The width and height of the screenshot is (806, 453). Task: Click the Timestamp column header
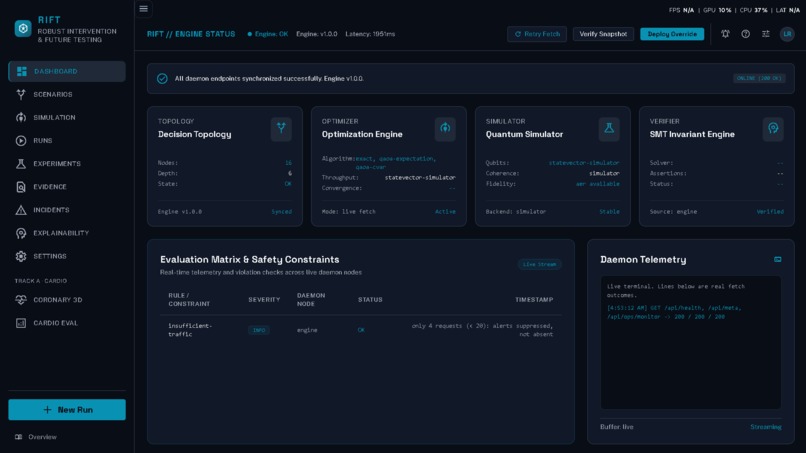[x=534, y=300]
